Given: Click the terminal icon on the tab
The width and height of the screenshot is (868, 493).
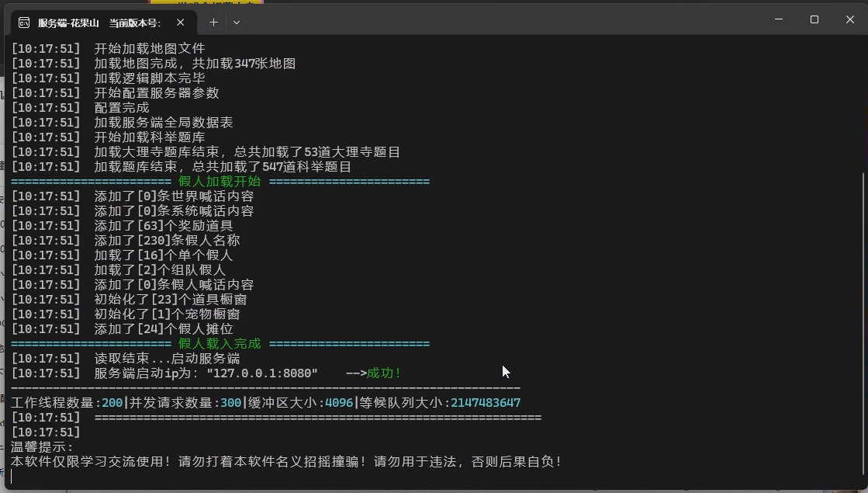Looking at the screenshot, I should (24, 23).
